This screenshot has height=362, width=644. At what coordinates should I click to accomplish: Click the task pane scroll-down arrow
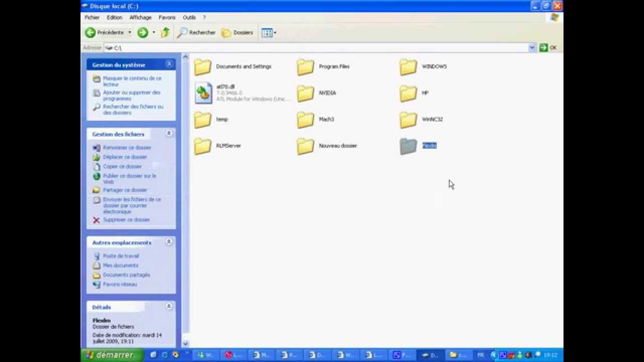point(185,344)
